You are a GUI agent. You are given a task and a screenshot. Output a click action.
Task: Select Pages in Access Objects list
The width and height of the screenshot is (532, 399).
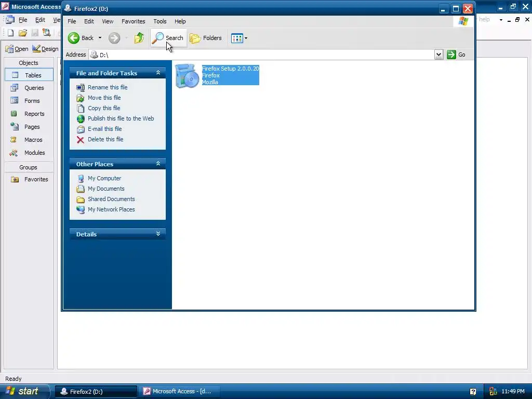(29, 127)
